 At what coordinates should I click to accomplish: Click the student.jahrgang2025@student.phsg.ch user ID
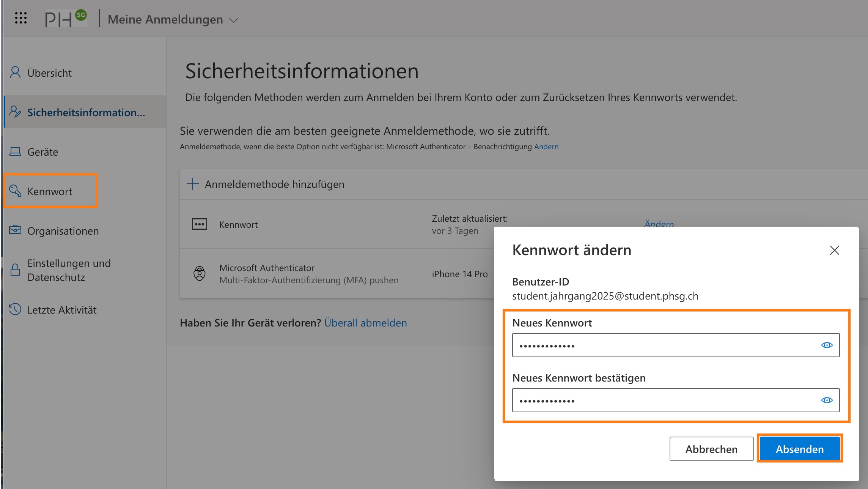605,296
